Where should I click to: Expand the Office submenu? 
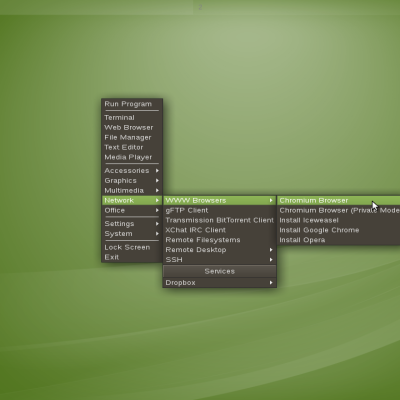132,210
